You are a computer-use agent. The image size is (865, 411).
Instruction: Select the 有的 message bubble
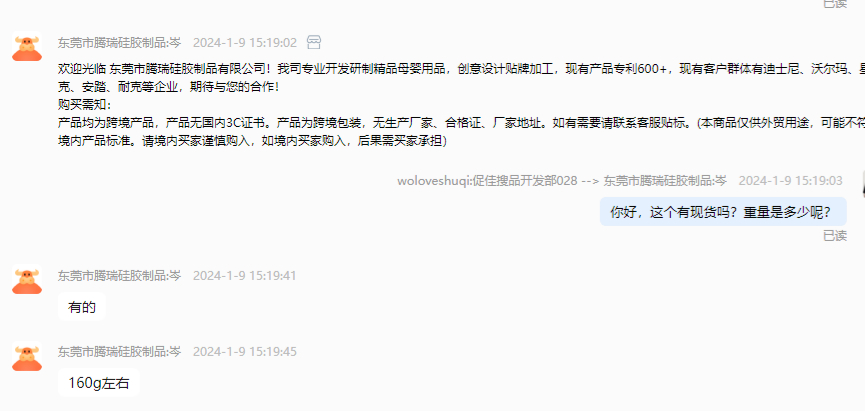click(x=82, y=307)
